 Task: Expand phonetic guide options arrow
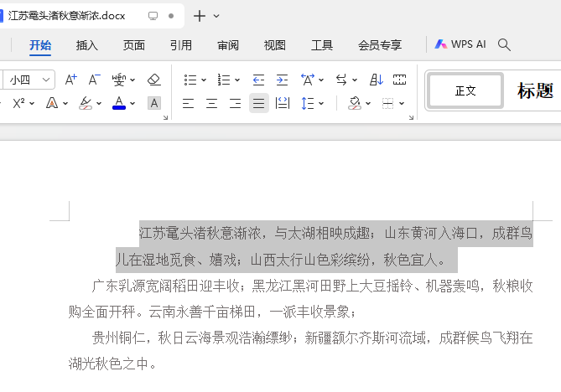(132, 80)
